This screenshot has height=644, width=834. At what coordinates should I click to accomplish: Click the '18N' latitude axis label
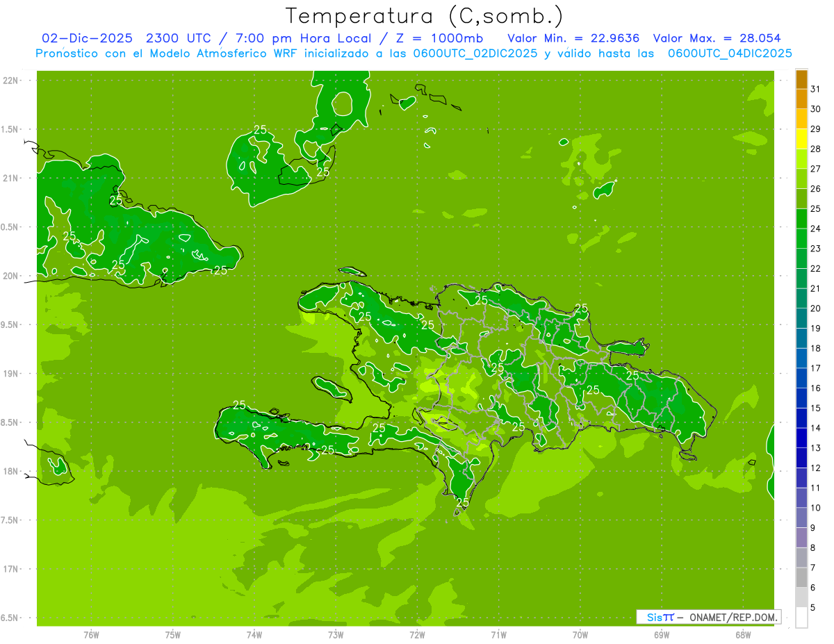point(10,472)
